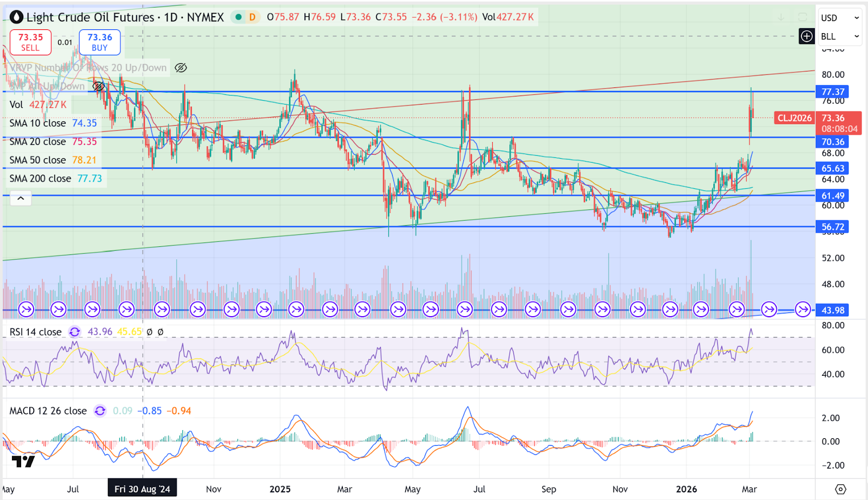Select the SMA 50 close legend
Viewport: 868px width, 500px height.
pyautogui.click(x=37, y=160)
